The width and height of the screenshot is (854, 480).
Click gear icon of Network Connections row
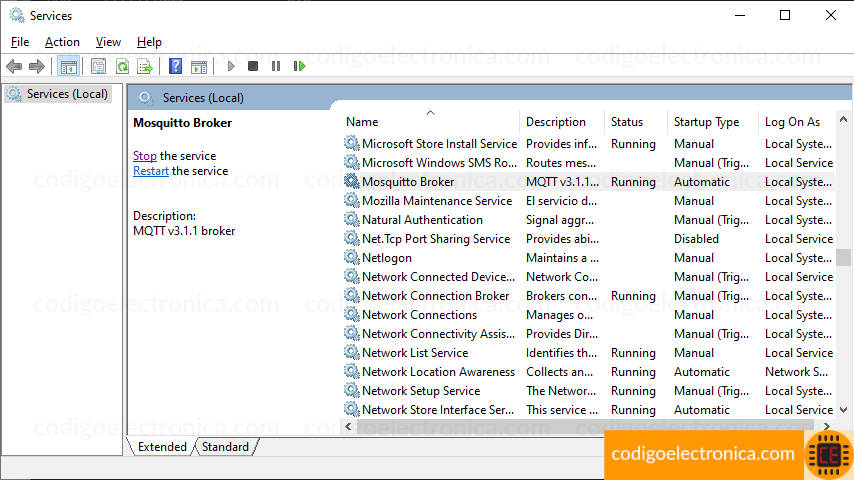pyautogui.click(x=352, y=314)
